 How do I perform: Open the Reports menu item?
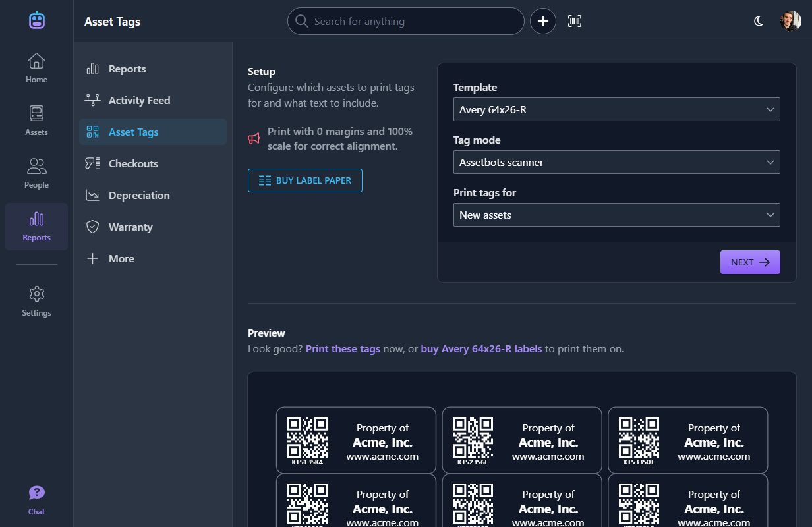[153, 69]
